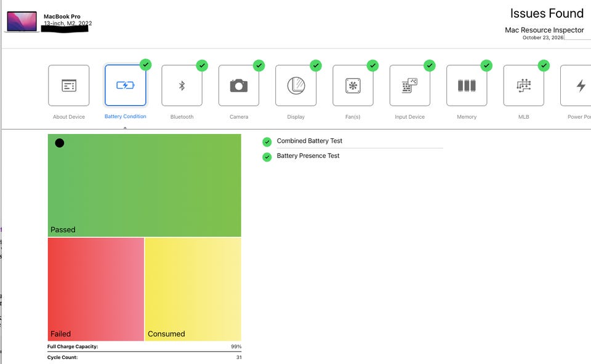Image resolution: width=591 pixels, height=364 pixels.
Task: Click the Bluetooth label text
Action: (x=182, y=117)
